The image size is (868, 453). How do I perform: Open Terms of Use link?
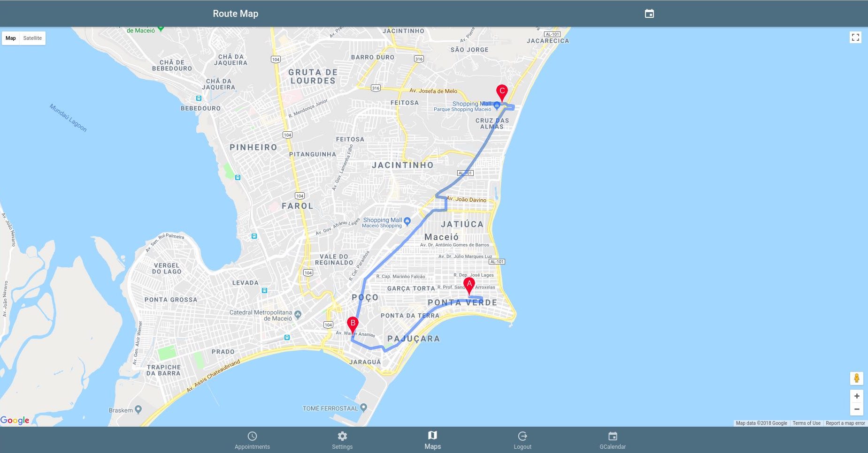(x=807, y=423)
